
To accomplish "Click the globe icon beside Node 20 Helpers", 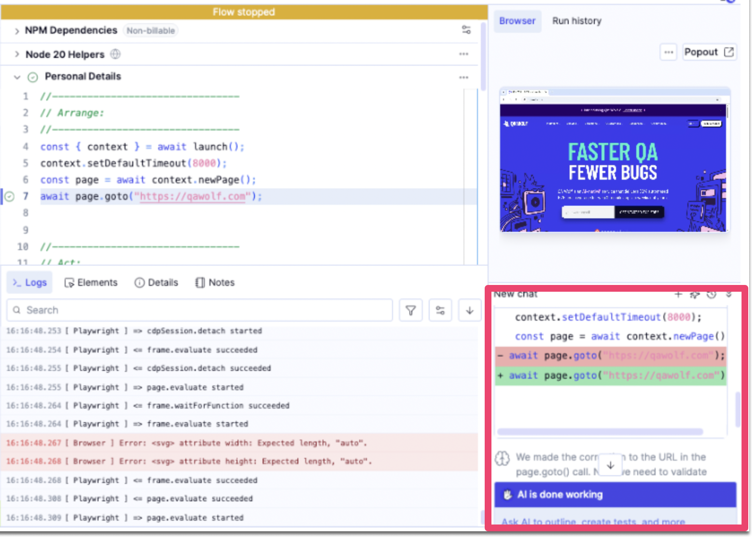I will click(x=115, y=54).
